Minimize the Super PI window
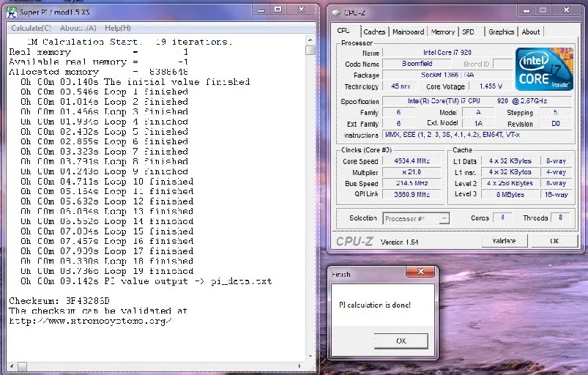Image resolution: width=588 pixels, height=375 pixels. tap(261, 10)
